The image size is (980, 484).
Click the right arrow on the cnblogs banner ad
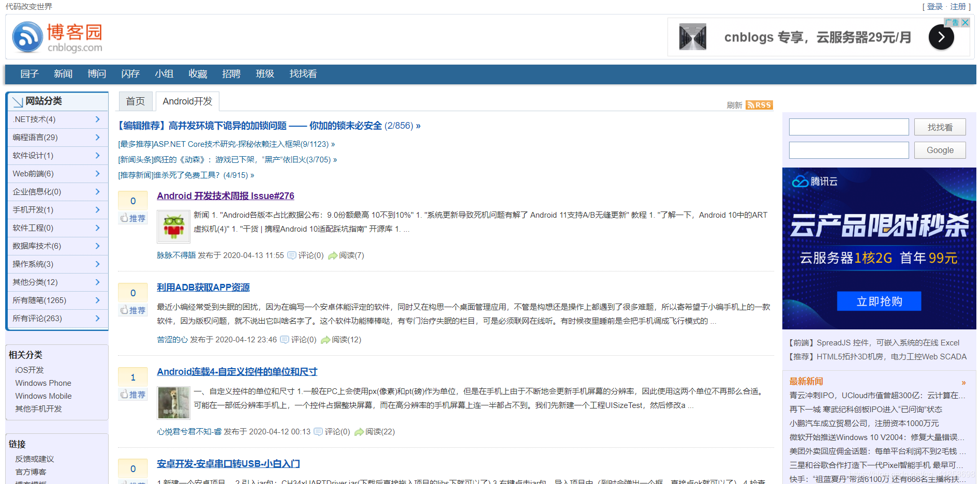click(x=941, y=37)
